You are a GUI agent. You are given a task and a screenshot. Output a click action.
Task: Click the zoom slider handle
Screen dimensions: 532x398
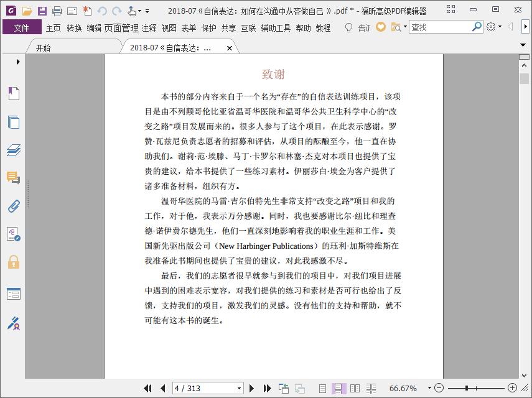point(467,388)
